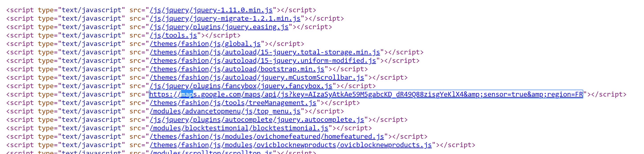Open the bootstrap.min.js autoload link
The width and height of the screenshot is (644, 154).
click(x=237, y=69)
